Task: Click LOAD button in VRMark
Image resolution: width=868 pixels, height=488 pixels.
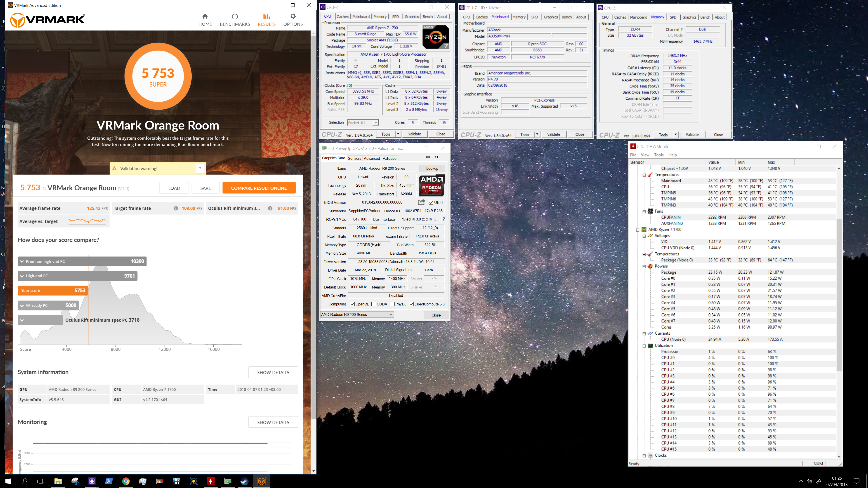Action: pyautogui.click(x=174, y=188)
